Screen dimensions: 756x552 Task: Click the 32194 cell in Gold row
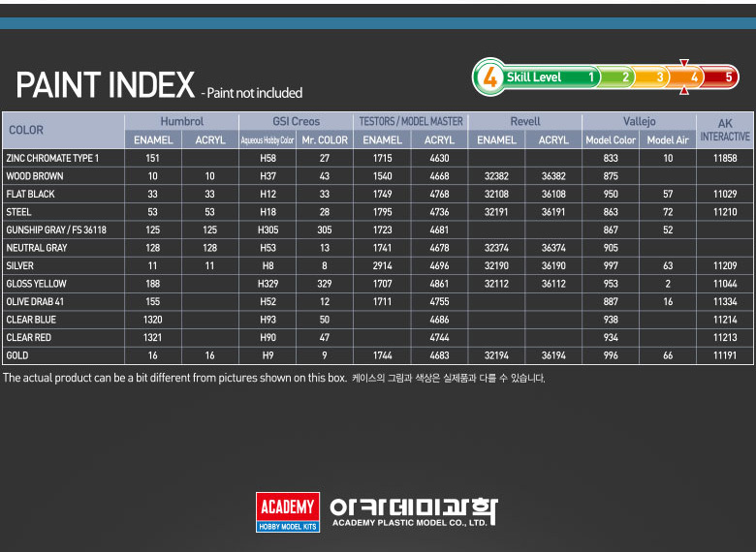496,355
